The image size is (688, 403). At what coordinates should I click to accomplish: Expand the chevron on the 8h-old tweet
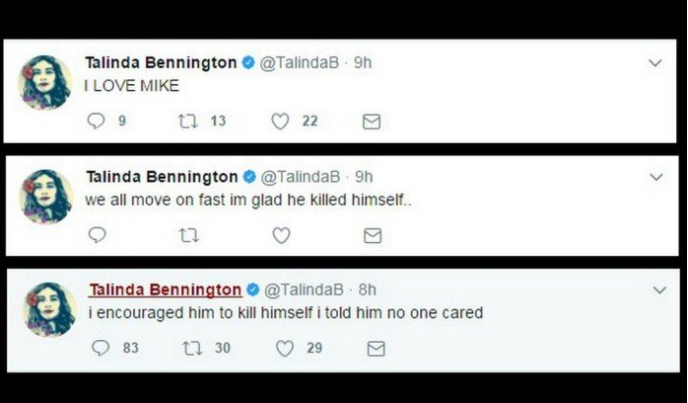point(659,290)
